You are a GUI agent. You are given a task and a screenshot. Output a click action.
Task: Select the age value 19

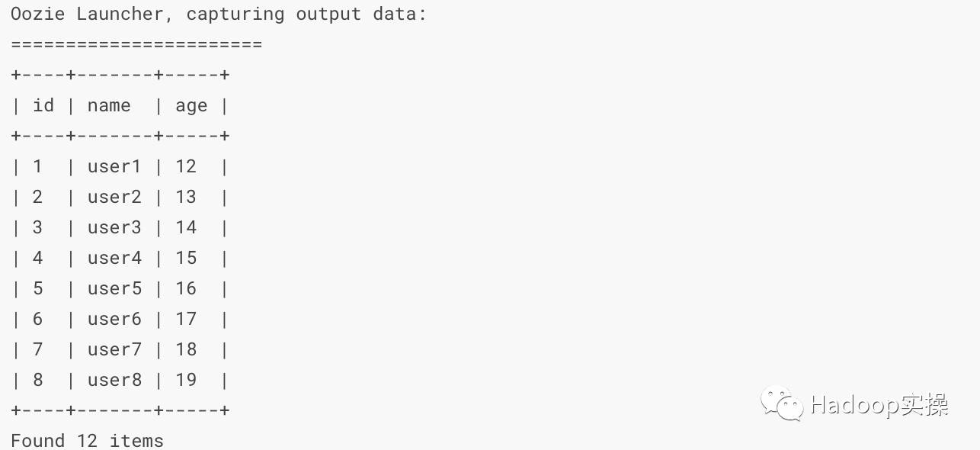click(x=186, y=380)
